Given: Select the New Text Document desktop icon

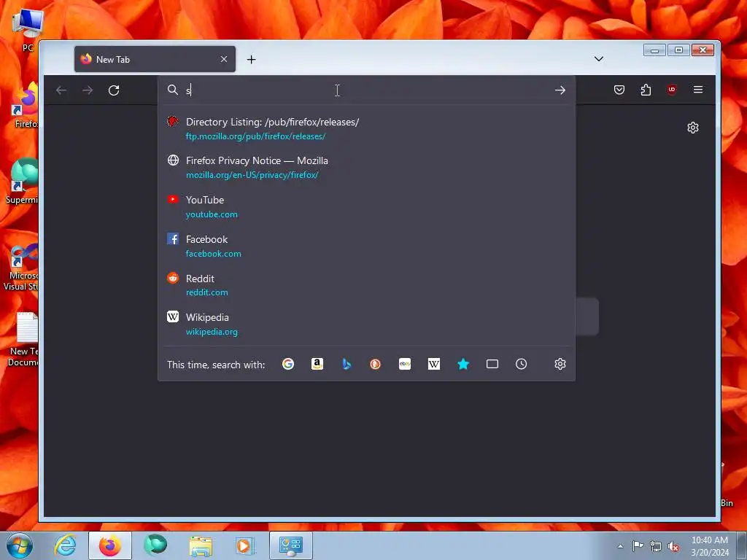Looking at the screenshot, I should coord(23,340).
